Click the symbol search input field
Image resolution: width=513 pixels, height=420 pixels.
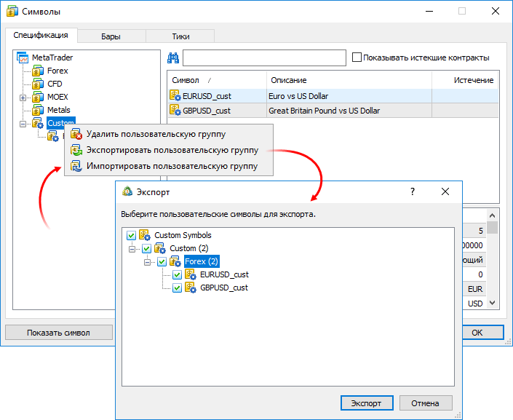click(x=264, y=58)
